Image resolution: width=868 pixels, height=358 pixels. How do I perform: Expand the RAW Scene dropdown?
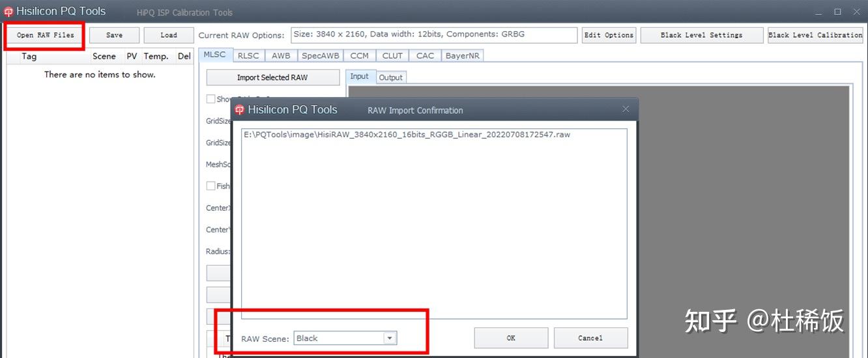tap(390, 338)
